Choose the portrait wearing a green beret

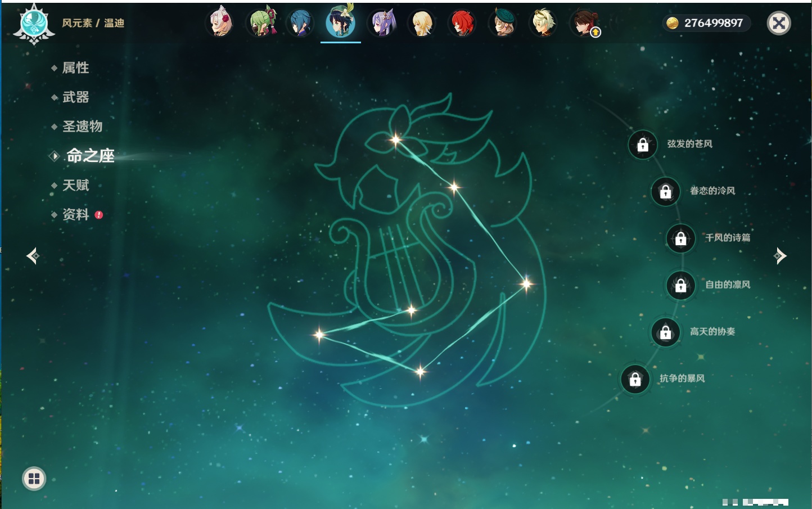(x=503, y=23)
